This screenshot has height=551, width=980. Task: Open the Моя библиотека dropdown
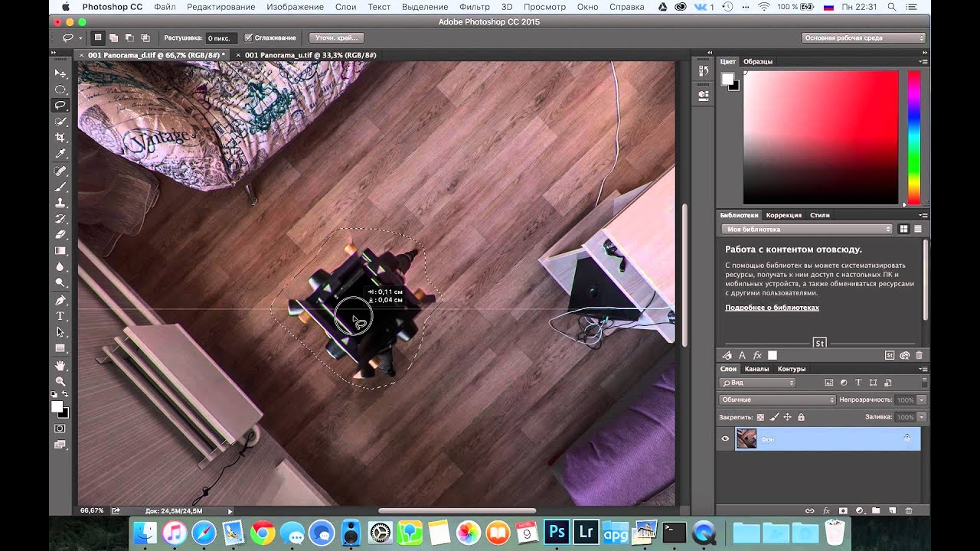[x=807, y=229]
